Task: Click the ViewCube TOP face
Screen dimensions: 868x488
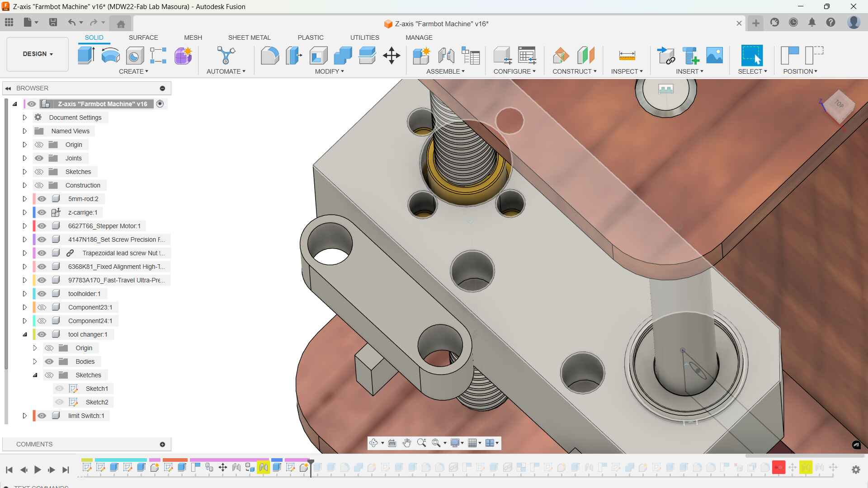Action: (x=840, y=104)
